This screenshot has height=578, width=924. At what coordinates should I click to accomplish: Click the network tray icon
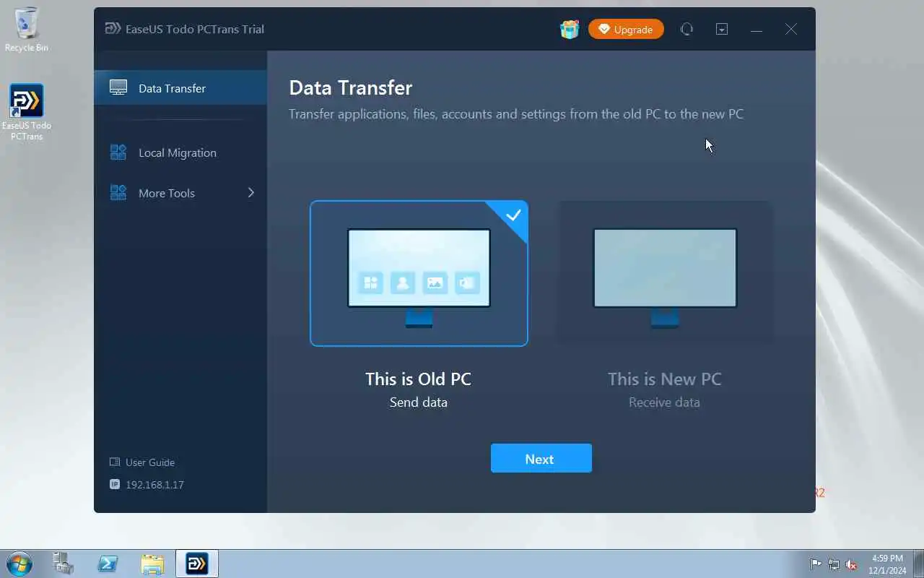tap(834, 564)
